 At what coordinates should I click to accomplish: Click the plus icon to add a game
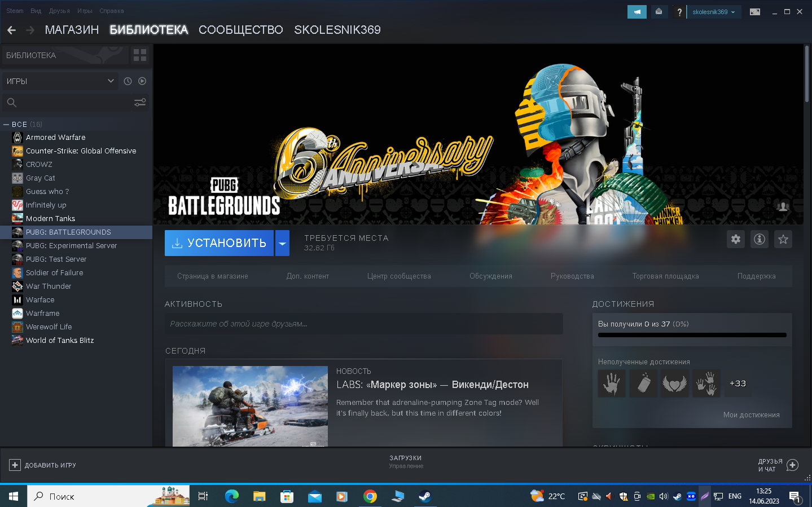coord(15,465)
